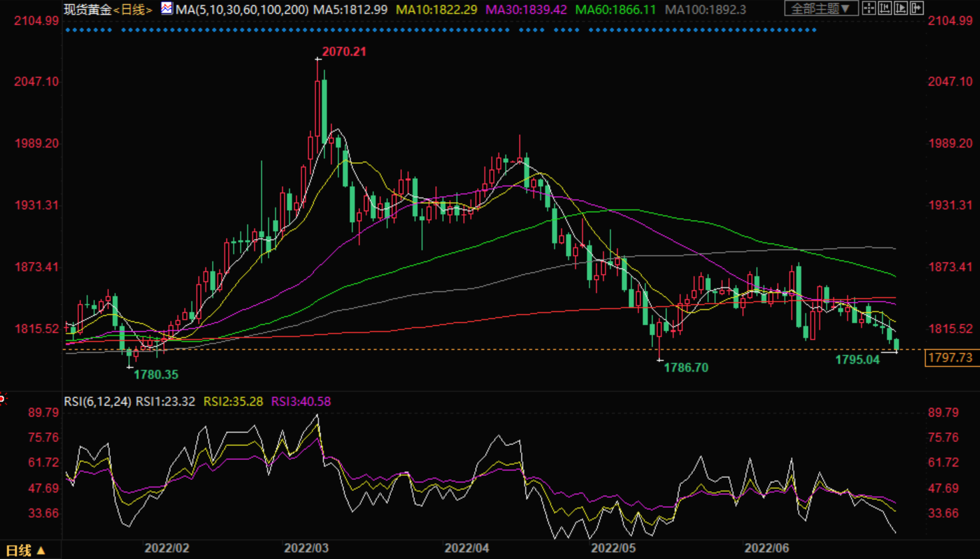Click the 1780.35 low price marker
Screen dimensions: 980x559
(x=156, y=375)
